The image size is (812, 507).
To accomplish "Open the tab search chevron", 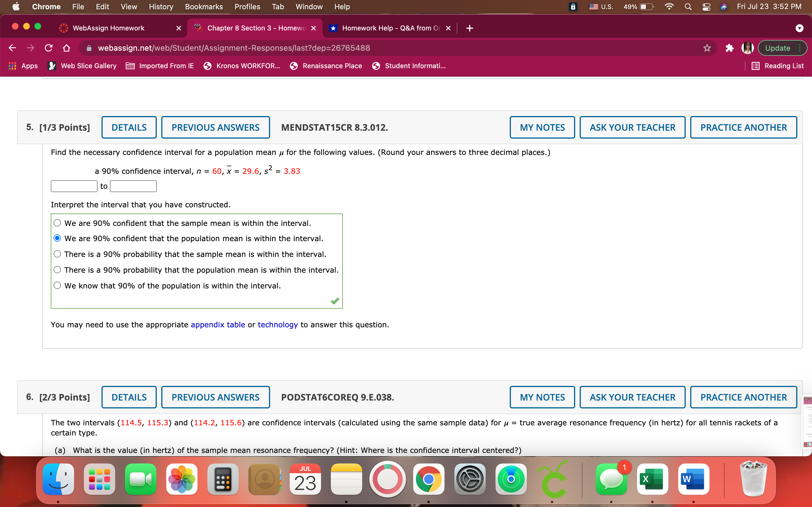I will 800,28.
